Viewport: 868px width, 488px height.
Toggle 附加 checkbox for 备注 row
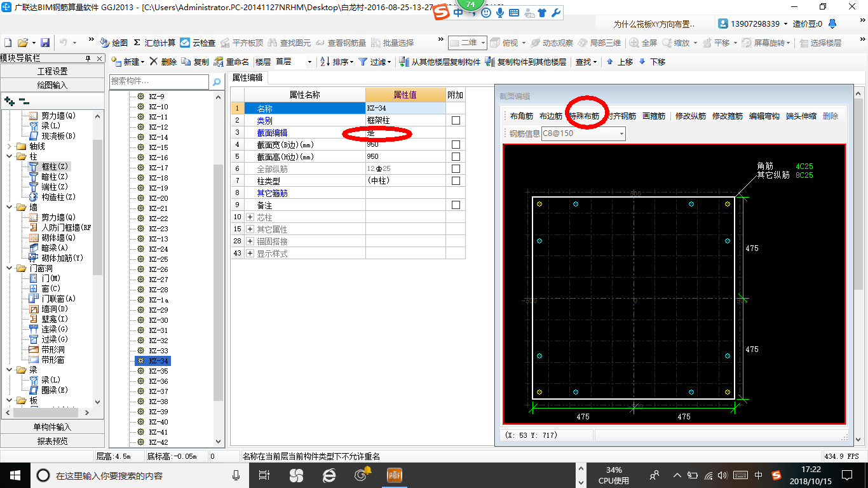[456, 205]
